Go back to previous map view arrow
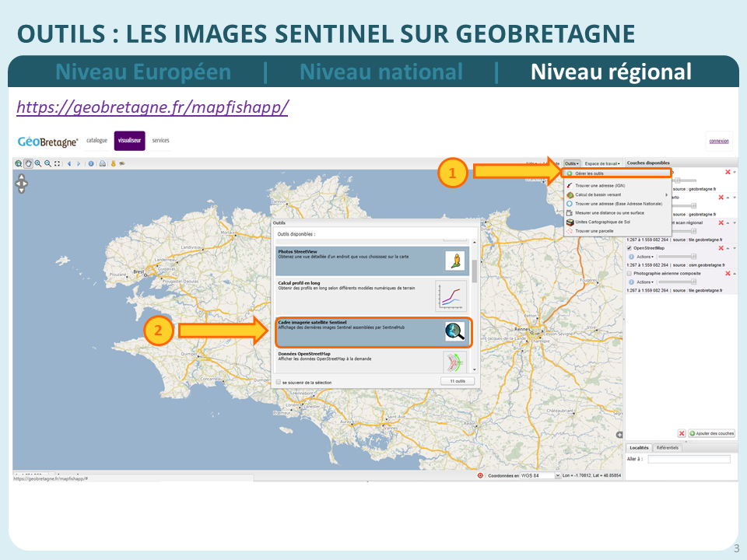747x560 pixels. (69, 164)
